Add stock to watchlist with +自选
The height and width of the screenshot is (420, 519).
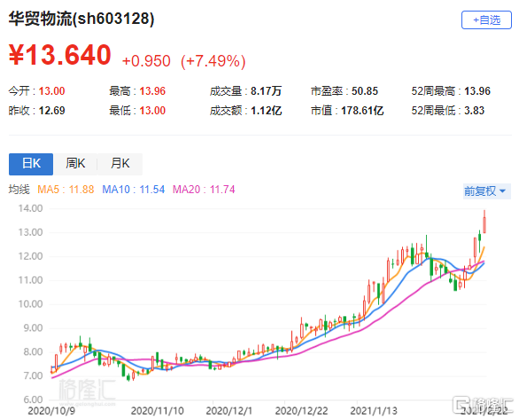[x=486, y=20]
